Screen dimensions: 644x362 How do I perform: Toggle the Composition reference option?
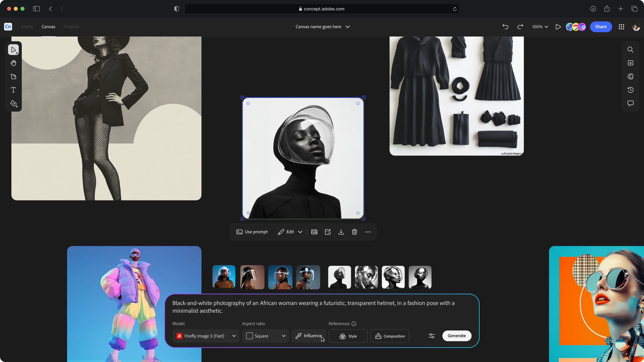pyautogui.click(x=390, y=336)
